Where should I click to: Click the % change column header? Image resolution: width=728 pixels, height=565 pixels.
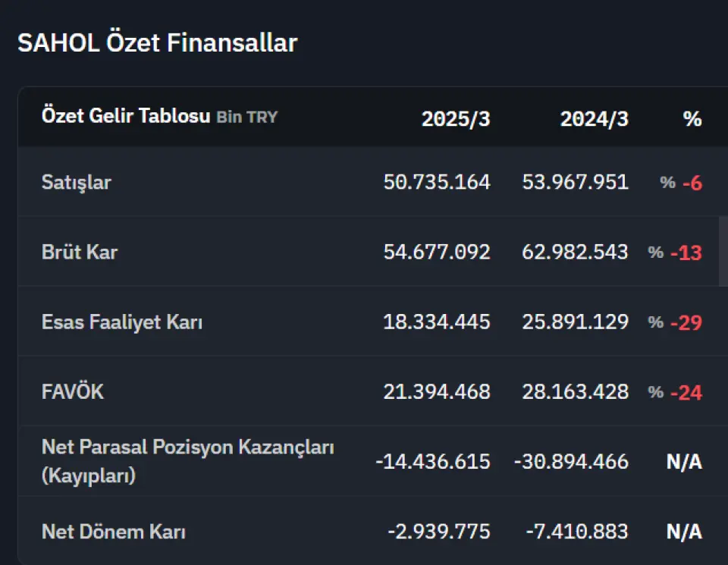tap(692, 119)
